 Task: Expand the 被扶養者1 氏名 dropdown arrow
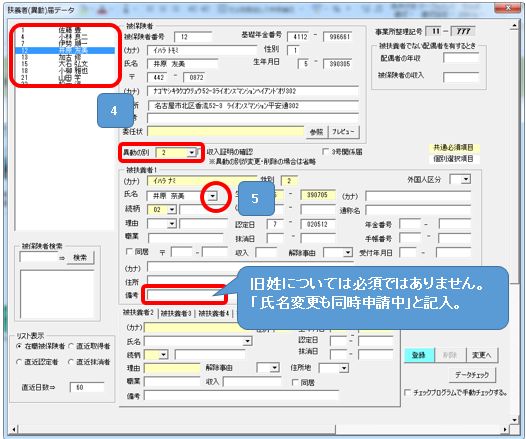[x=213, y=196]
